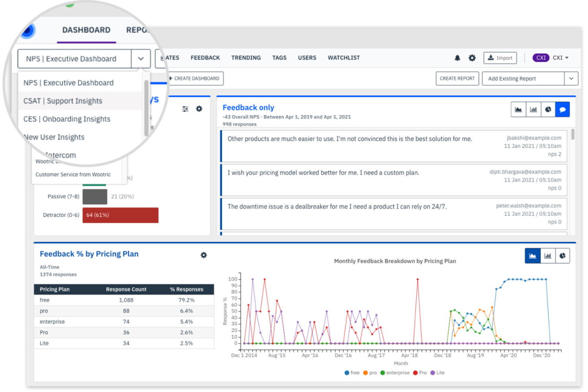This screenshot has width=588, height=392.
Task: Click the Lite row in pricing table
Action: coord(124,343)
